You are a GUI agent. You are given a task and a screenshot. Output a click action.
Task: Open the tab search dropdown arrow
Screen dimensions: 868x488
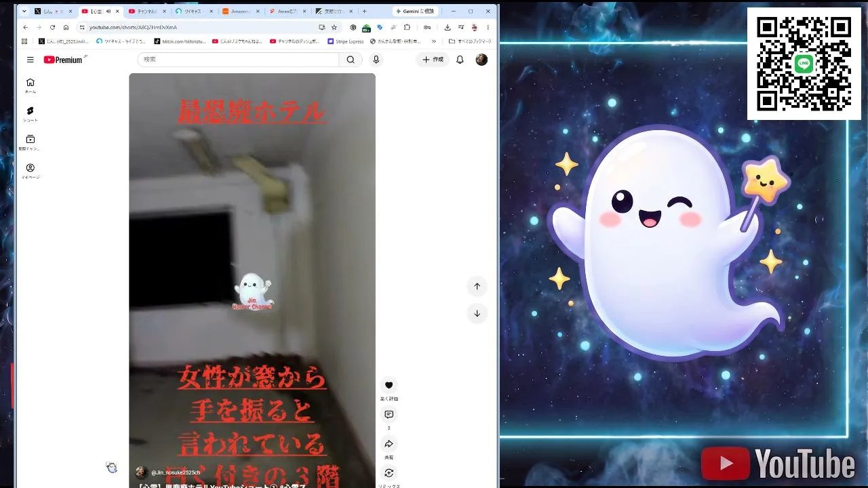coord(24,12)
